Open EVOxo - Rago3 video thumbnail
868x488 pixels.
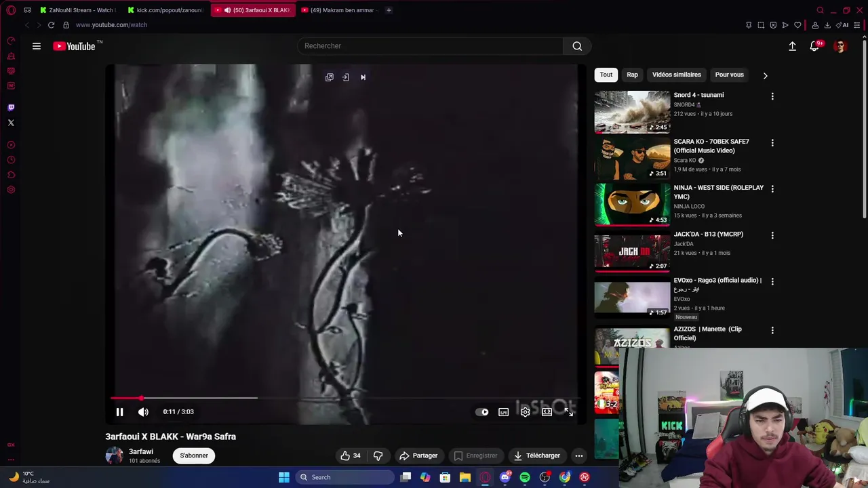coord(632,297)
